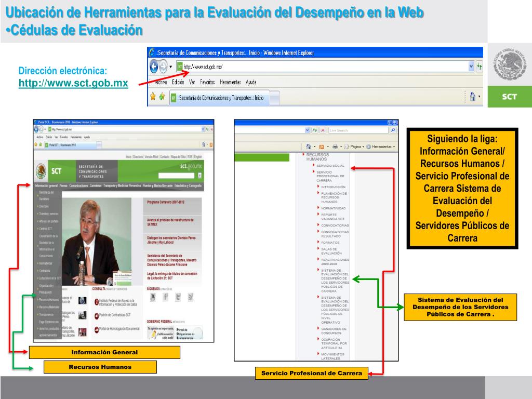
Task: Click the RSS feed icon under Síguenos
Action: [190, 297]
